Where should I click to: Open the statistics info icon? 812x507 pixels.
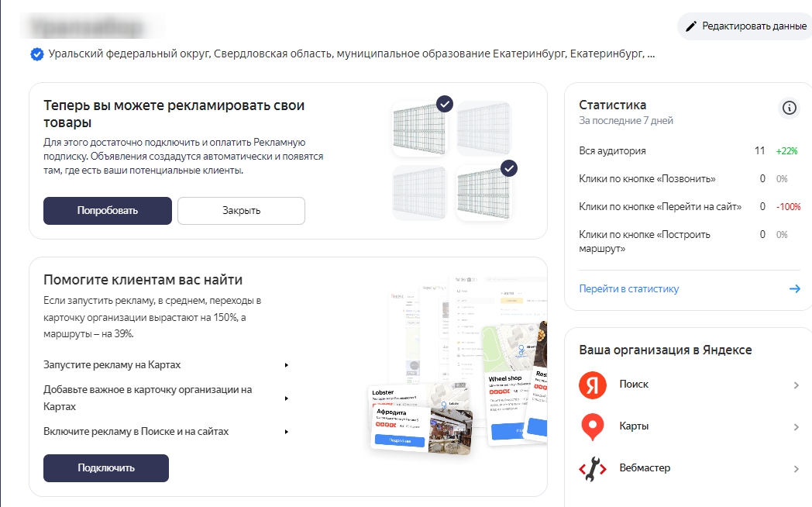click(789, 108)
